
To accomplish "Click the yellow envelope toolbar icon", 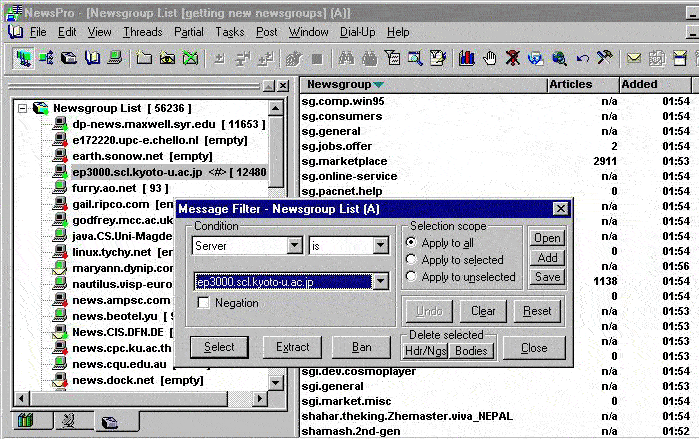I will point(633,58).
